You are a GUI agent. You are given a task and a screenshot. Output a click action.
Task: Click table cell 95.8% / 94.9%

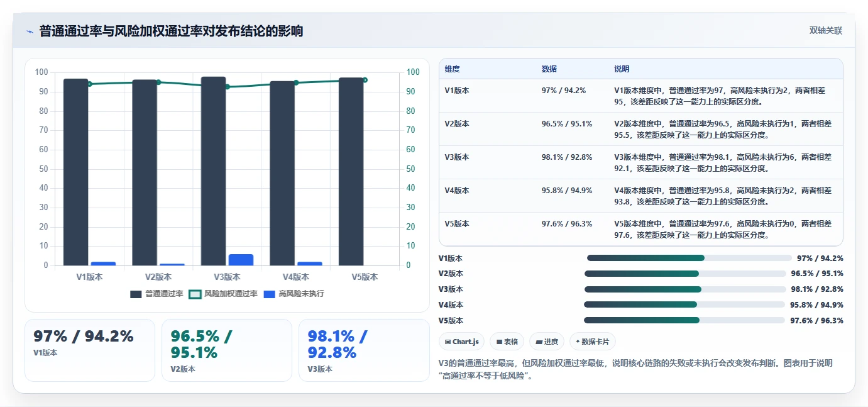click(566, 191)
